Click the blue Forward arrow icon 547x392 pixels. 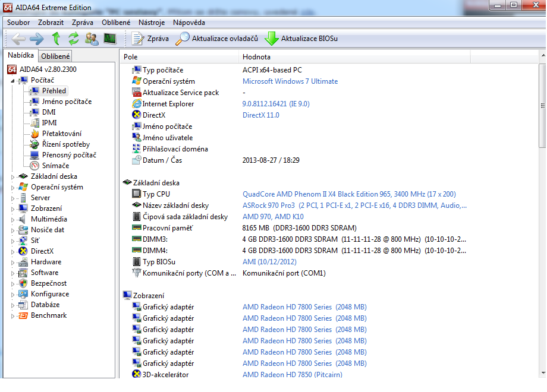[37, 39]
